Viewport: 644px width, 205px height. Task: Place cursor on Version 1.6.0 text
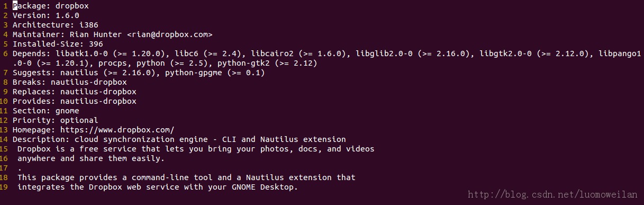46,15
